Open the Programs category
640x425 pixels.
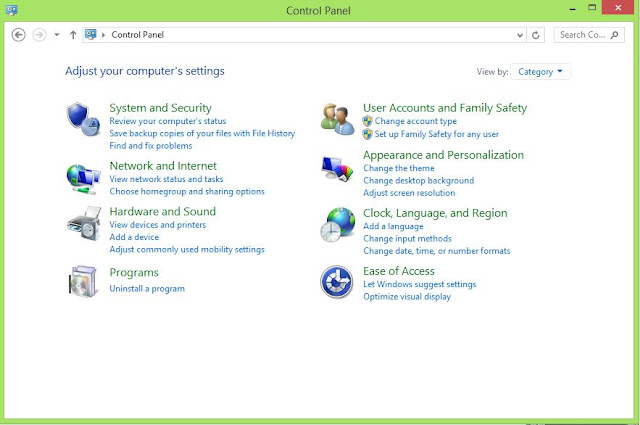click(134, 273)
